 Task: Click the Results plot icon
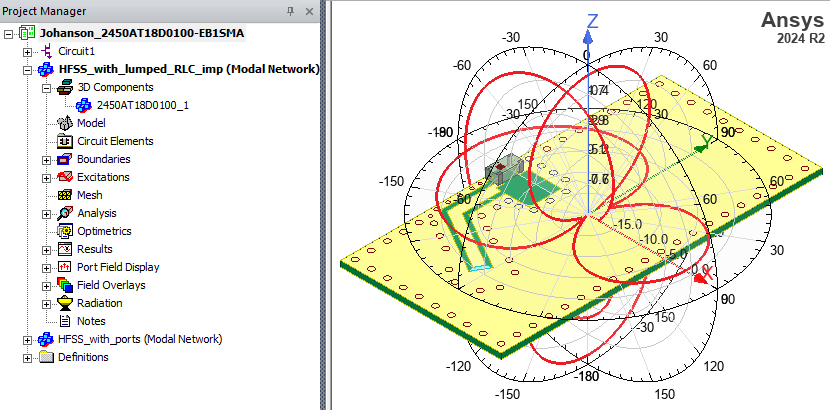(x=65, y=249)
